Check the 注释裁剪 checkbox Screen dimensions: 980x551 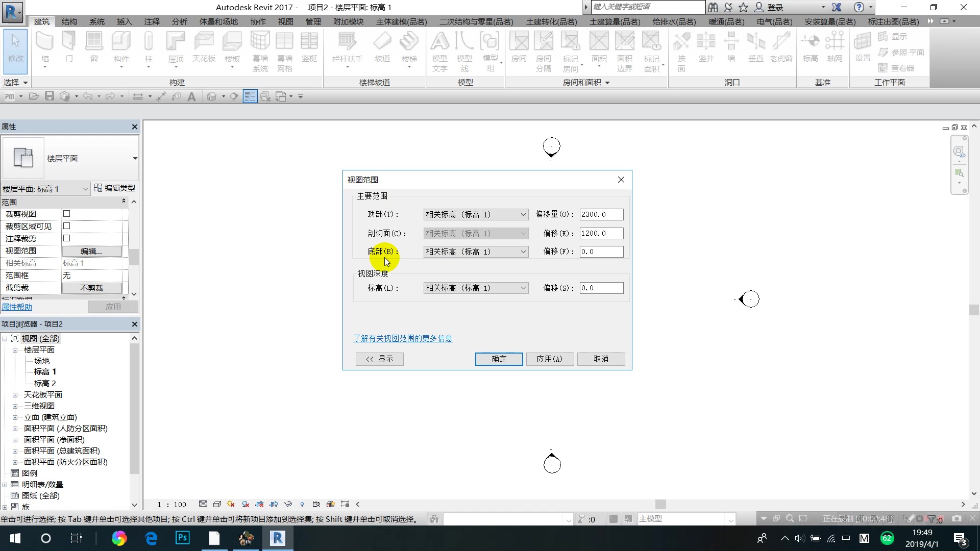click(x=66, y=238)
